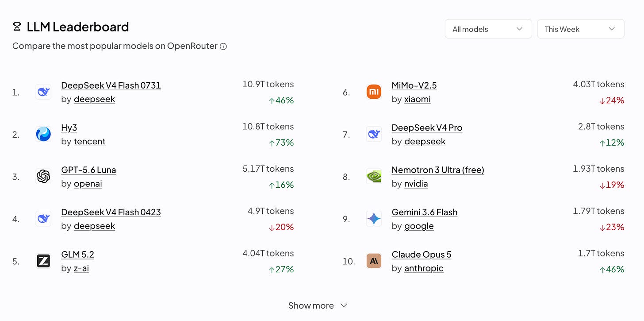Click the Z logo for GLM 5.2
Image resolution: width=644 pixels, height=321 pixels.
pyautogui.click(x=43, y=261)
